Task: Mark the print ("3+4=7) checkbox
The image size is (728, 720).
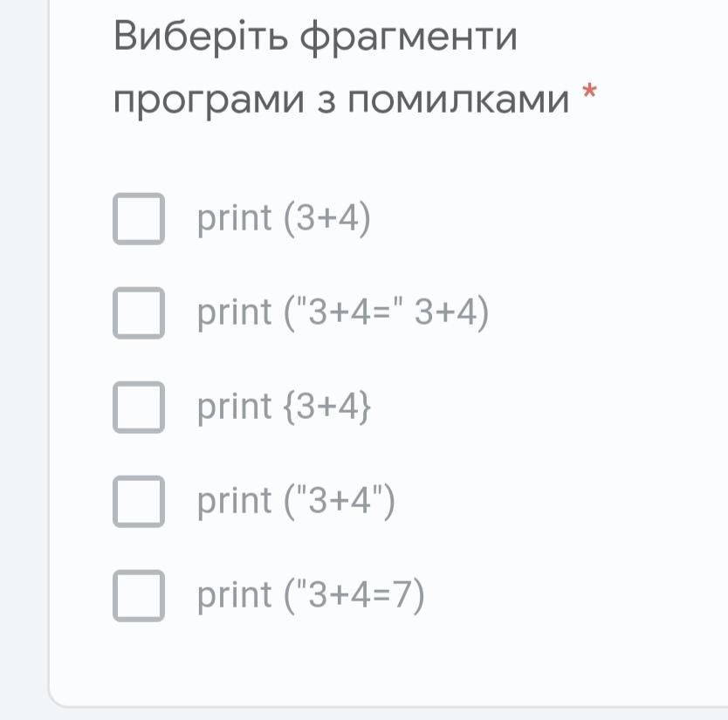Action: (139, 595)
